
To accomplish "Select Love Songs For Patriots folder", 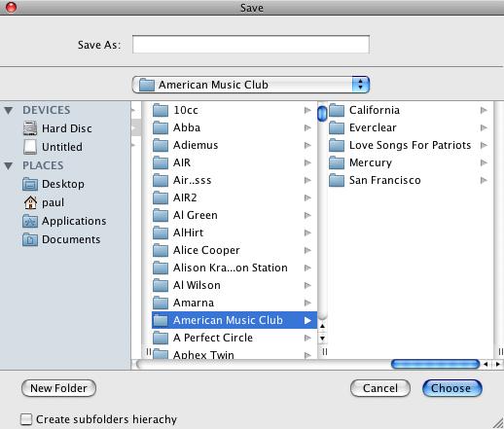I will (x=408, y=145).
